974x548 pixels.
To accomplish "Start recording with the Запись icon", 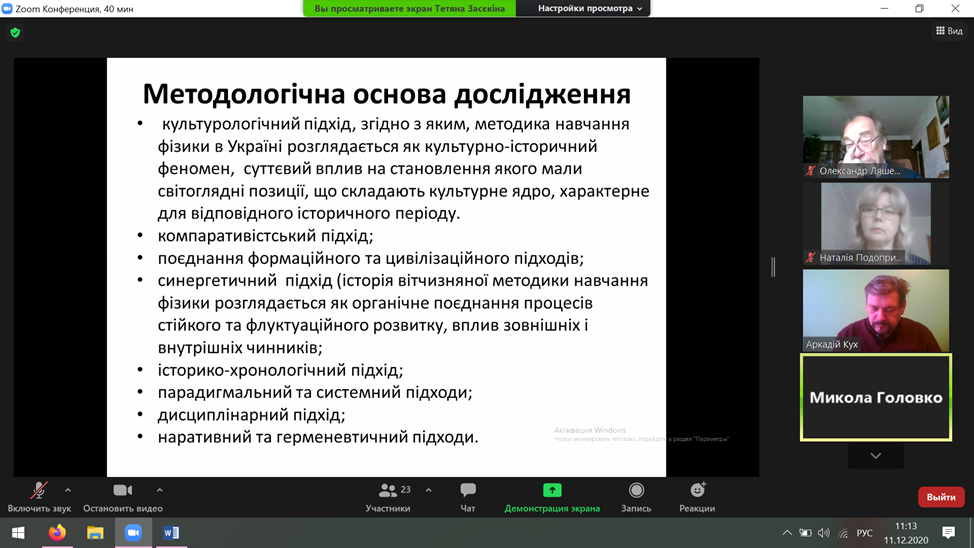I will pyautogui.click(x=636, y=491).
